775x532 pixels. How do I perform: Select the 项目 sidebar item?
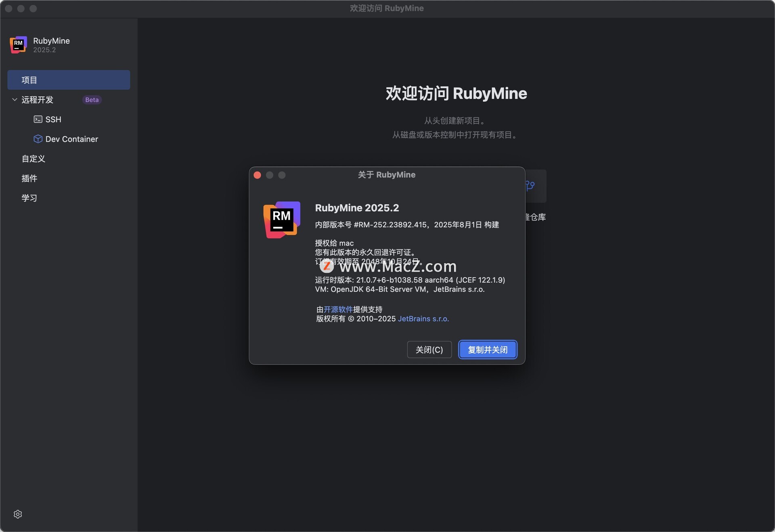[x=69, y=80]
